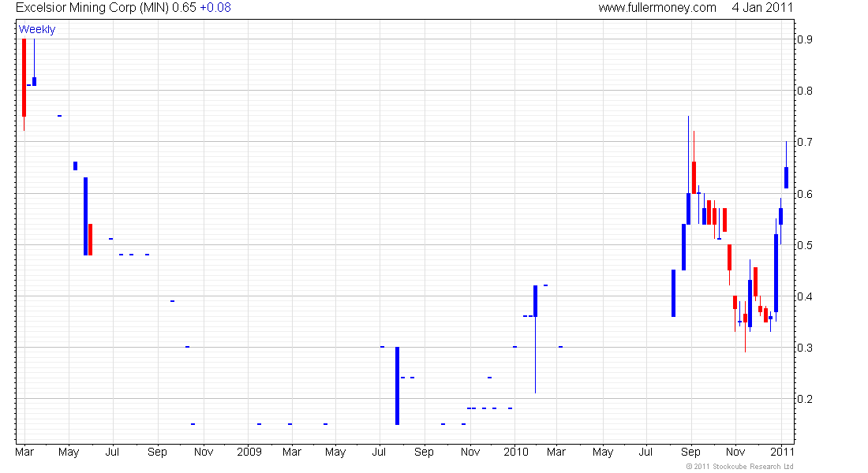868x473 pixels.
Task: Click the 'Weekly' interval label
Action: coord(37,29)
